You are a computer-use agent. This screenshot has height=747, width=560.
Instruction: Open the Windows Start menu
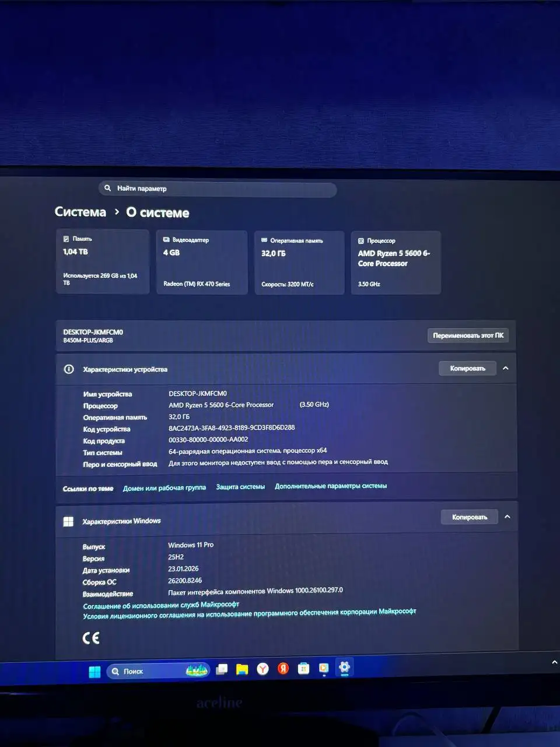pos(94,672)
